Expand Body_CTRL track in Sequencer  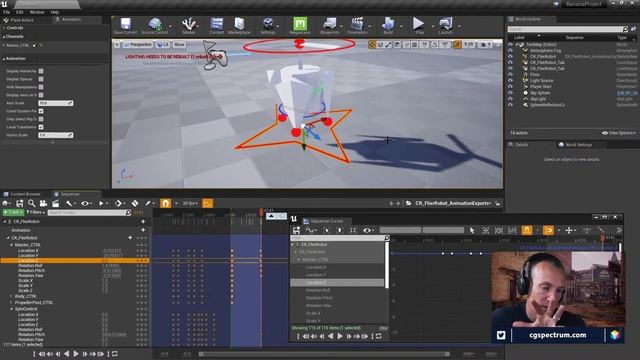[11, 296]
